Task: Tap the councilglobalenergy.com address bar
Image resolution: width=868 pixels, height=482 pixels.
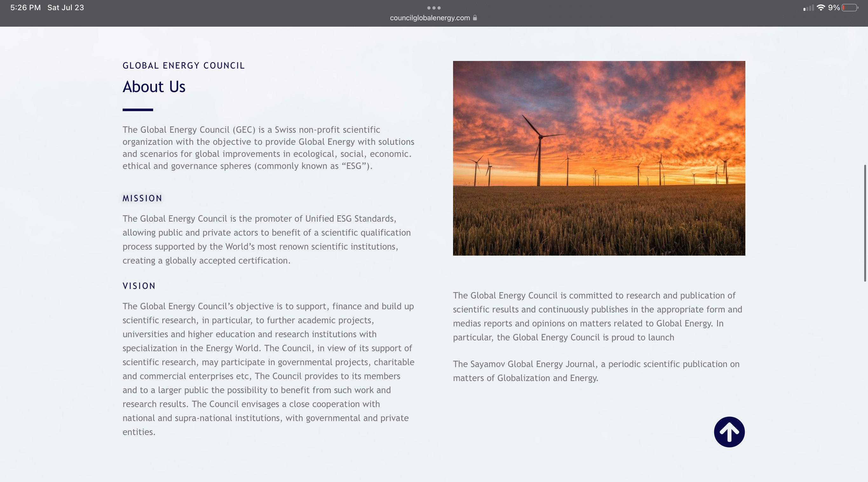Action: (x=433, y=18)
